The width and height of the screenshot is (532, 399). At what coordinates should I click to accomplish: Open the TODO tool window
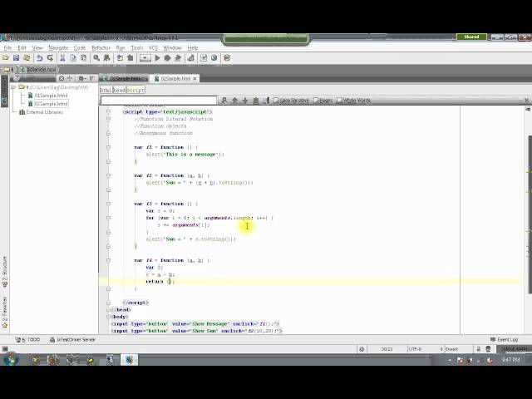27,339
